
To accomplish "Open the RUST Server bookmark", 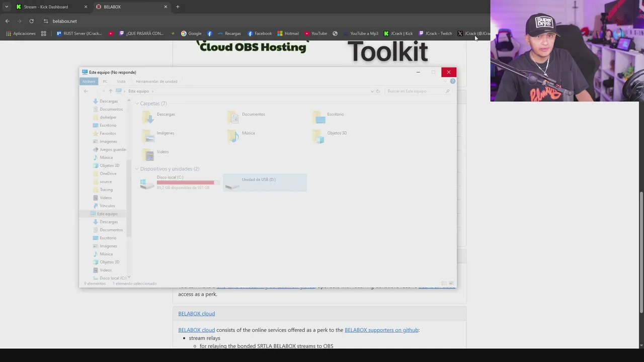I will 79,34.
